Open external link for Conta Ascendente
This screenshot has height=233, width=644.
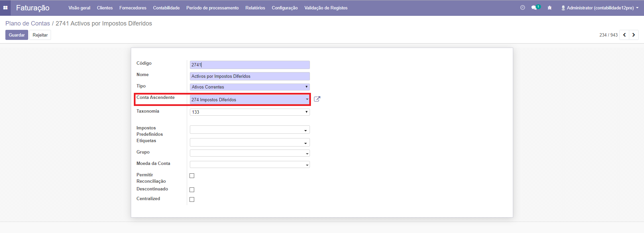click(x=317, y=99)
